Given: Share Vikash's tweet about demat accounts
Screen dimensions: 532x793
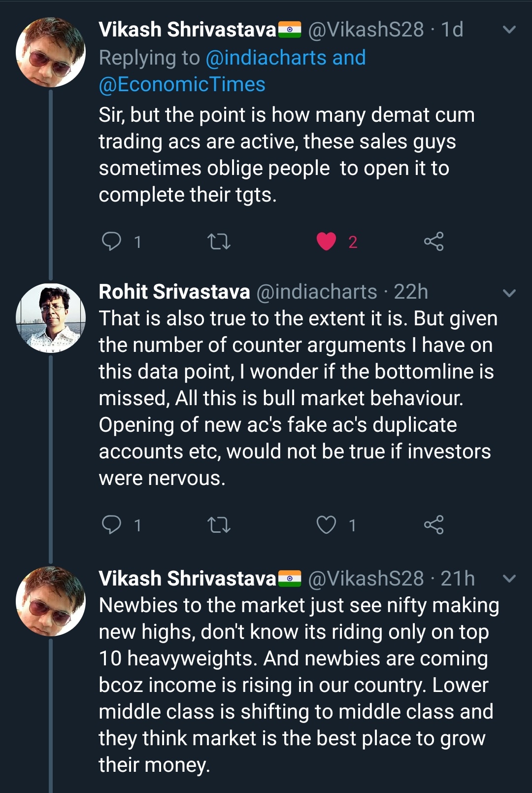Looking at the screenshot, I should [x=433, y=241].
